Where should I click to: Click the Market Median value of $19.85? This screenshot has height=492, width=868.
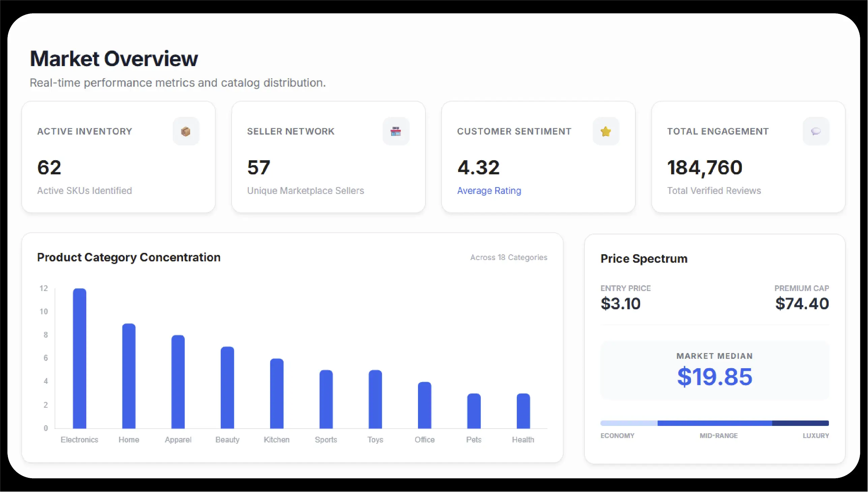(x=714, y=376)
